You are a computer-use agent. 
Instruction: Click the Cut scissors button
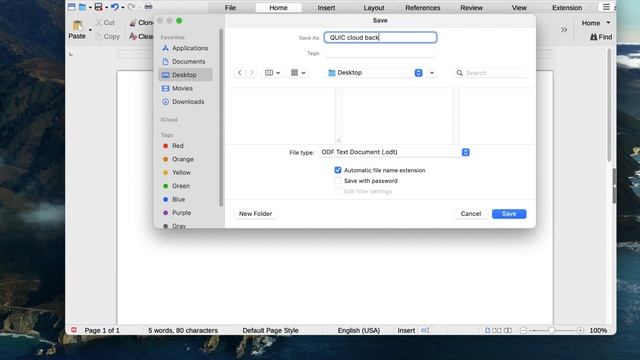coord(105,22)
